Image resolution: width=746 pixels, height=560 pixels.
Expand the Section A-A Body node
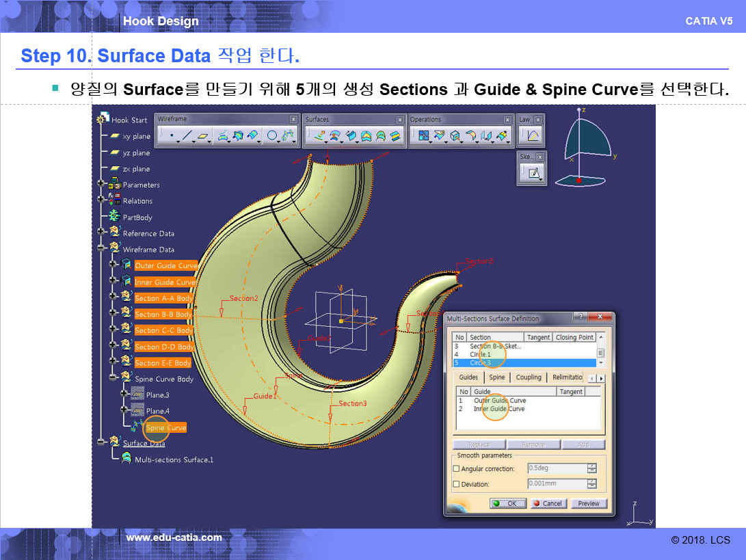pos(113,297)
